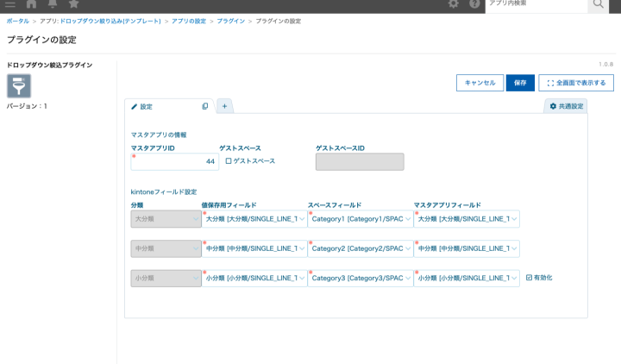Viewport: 621px width, 364px height.
Task: Click the search magnifier icon
Action: point(598,5)
